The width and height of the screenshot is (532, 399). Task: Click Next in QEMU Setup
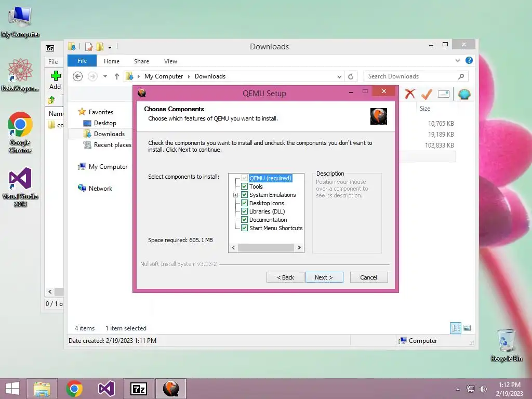[x=324, y=277]
